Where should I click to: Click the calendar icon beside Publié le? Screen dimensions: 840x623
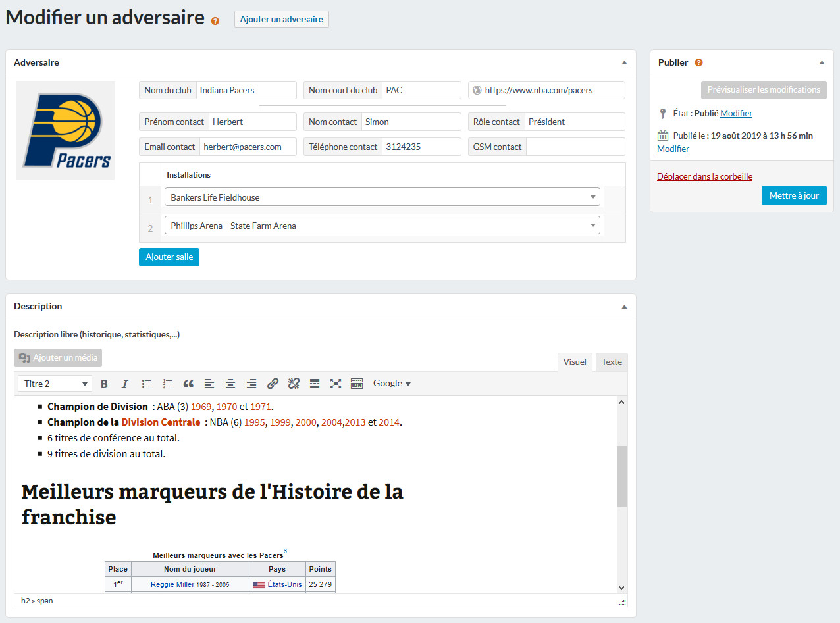(x=663, y=136)
